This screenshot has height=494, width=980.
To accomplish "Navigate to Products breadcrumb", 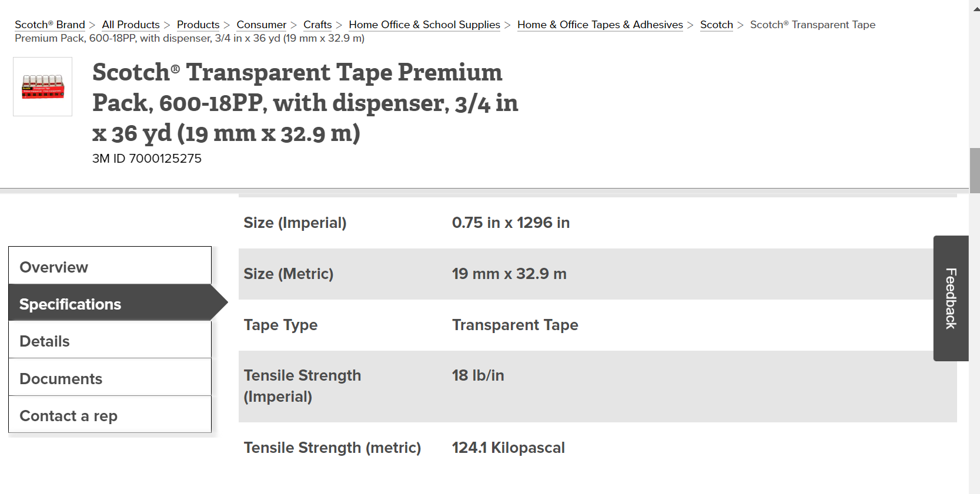I will point(198,25).
